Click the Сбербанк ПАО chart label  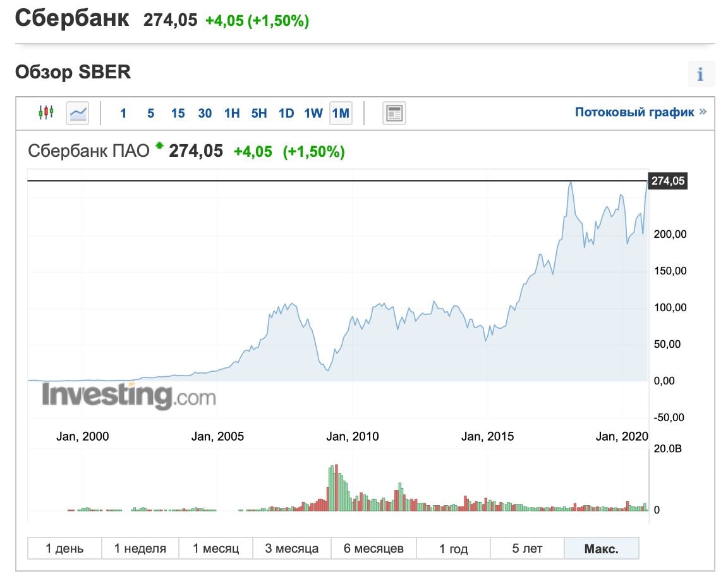click(88, 151)
